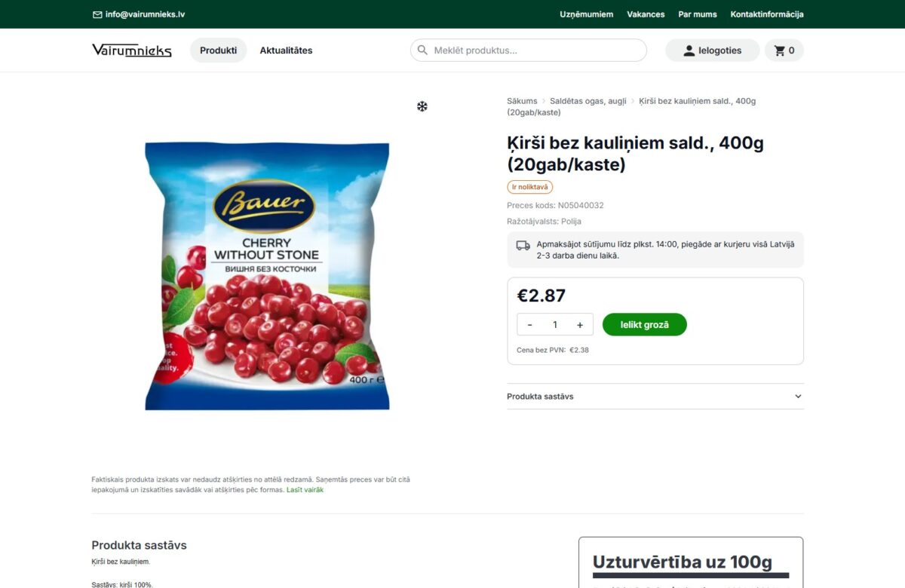Click the Ielogoties user icon
The height and width of the screenshot is (588, 905).
point(689,50)
